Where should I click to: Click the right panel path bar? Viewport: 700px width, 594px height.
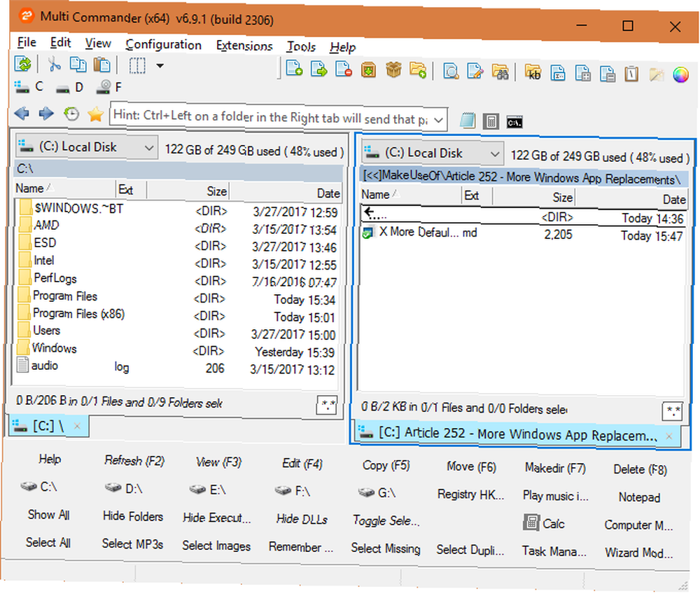(x=524, y=177)
